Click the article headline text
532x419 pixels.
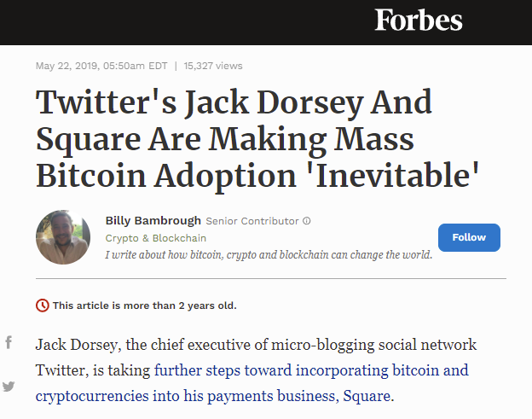pos(257,139)
